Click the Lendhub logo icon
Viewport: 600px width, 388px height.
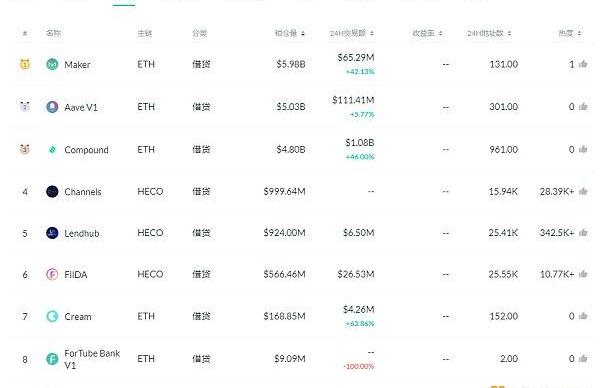click(52, 233)
